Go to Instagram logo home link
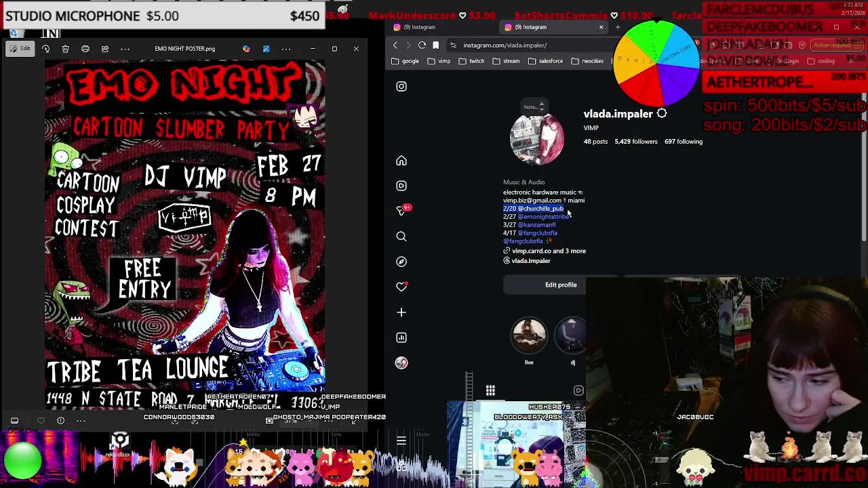The width and height of the screenshot is (868, 488). (401, 86)
